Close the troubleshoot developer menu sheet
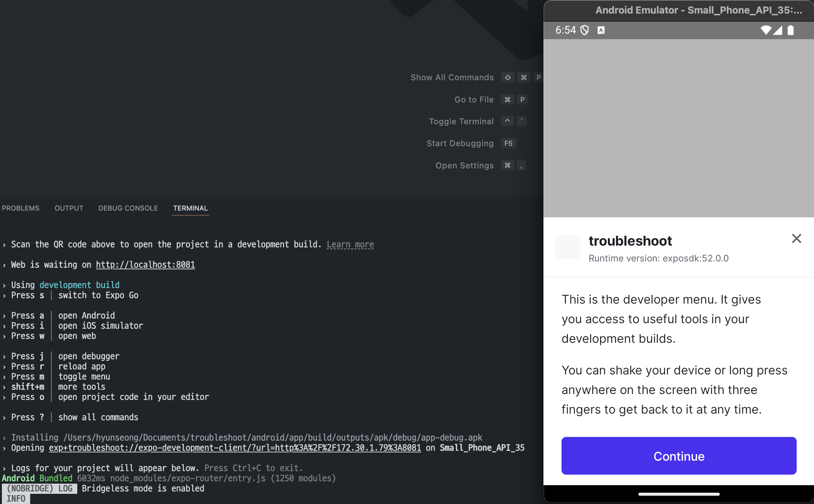The width and height of the screenshot is (814, 504). pyautogui.click(x=796, y=238)
